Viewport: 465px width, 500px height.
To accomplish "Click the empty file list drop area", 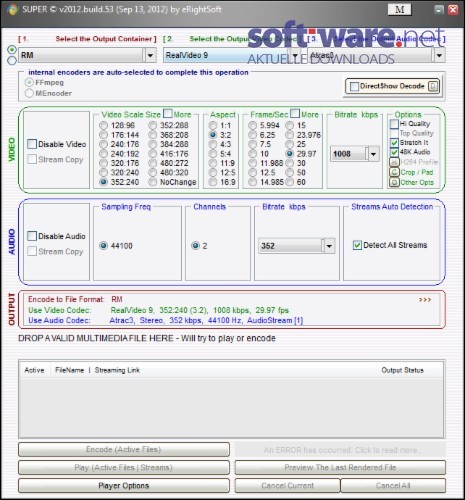I will (x=231, y=407).
